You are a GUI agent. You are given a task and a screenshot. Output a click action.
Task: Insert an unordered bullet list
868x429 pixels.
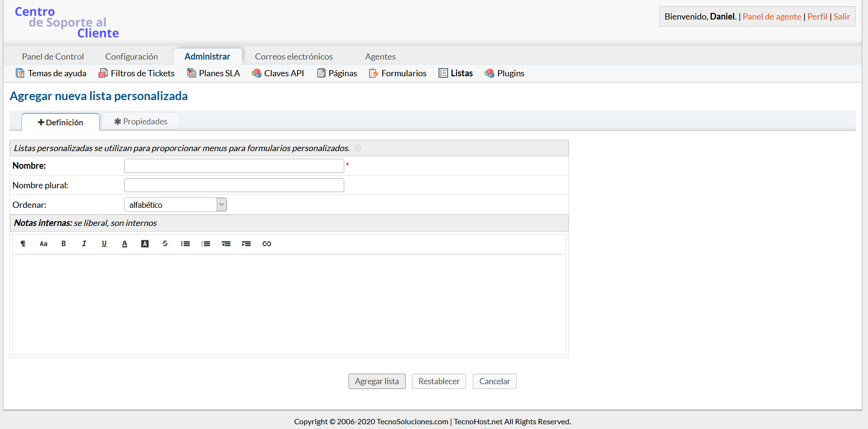coord(185,244)
